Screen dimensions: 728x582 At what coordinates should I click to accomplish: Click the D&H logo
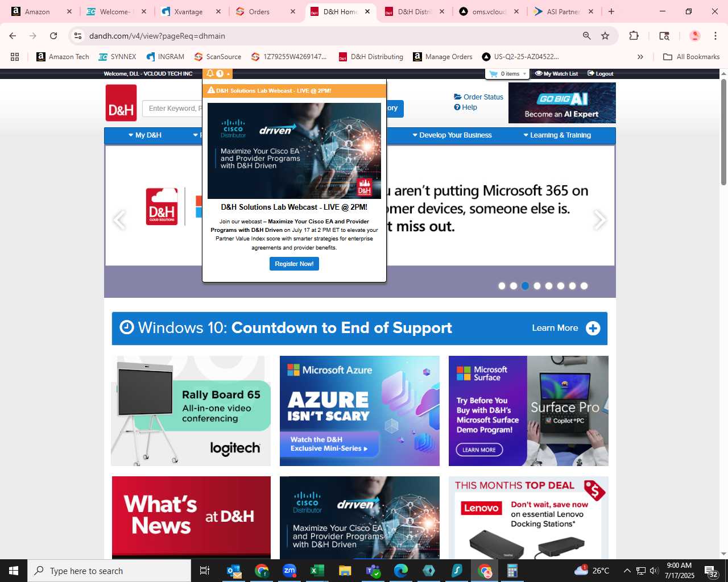tap(121, 103)
